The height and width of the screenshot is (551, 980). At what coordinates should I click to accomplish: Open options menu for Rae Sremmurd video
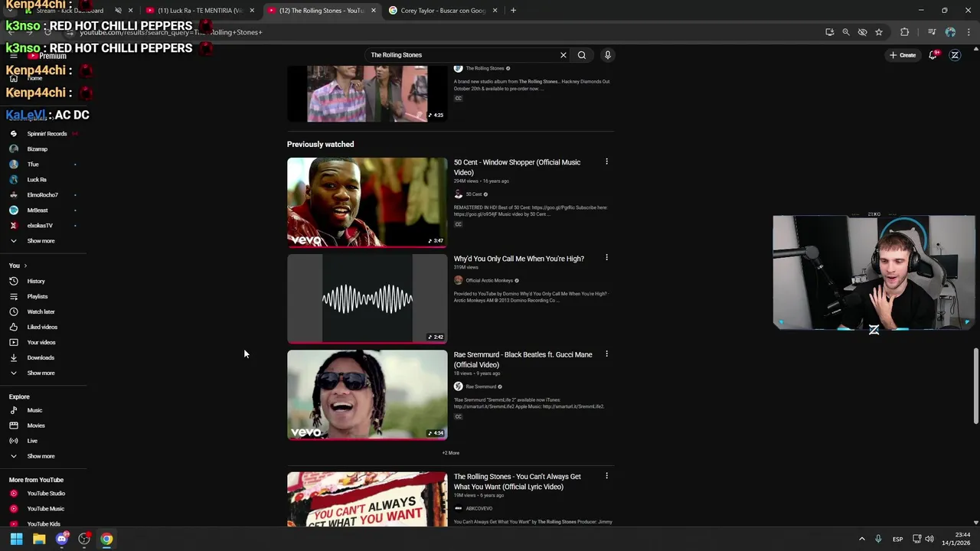(606, 354)
